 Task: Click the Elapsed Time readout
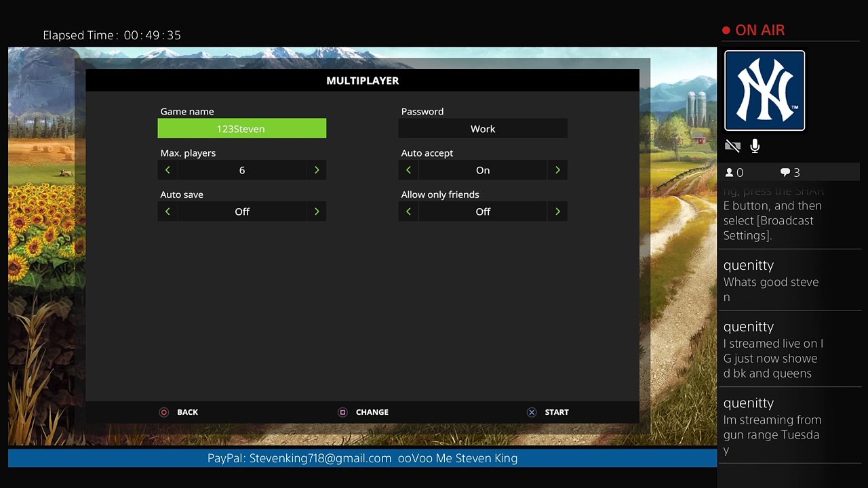coord(112,35)
